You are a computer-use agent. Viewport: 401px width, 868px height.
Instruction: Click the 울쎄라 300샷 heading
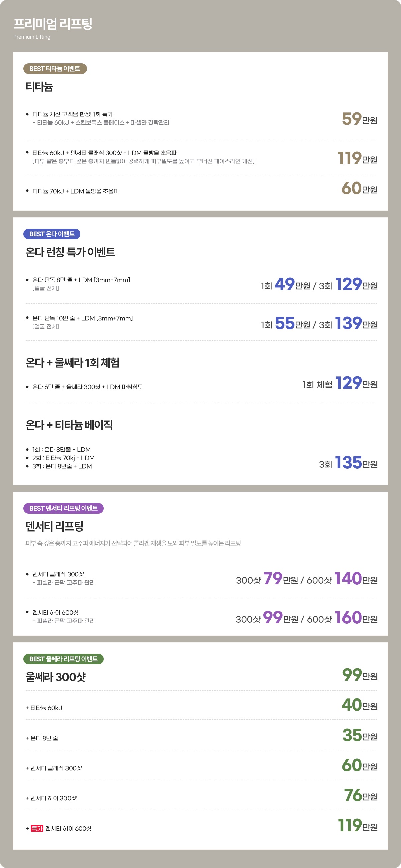click(55, 677)
